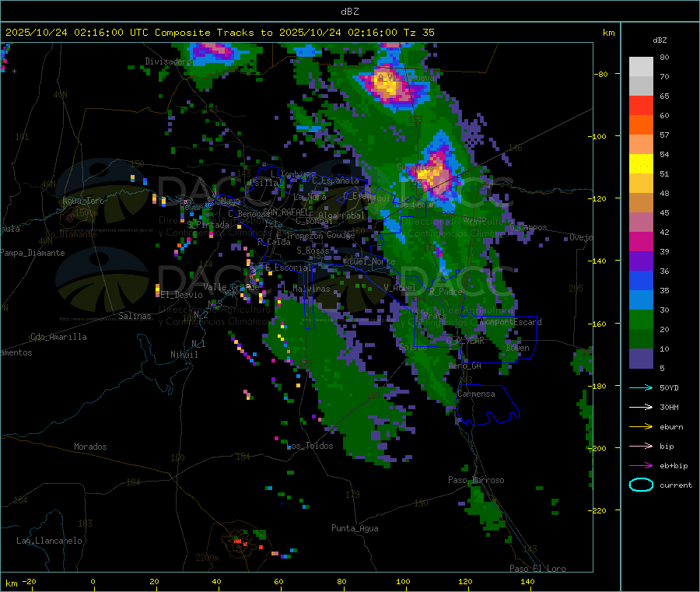Pick the slate purple 5-10 dBZ swatch
Image resolution: width=700 pixels, height=592 pixels.
point(641,359)
